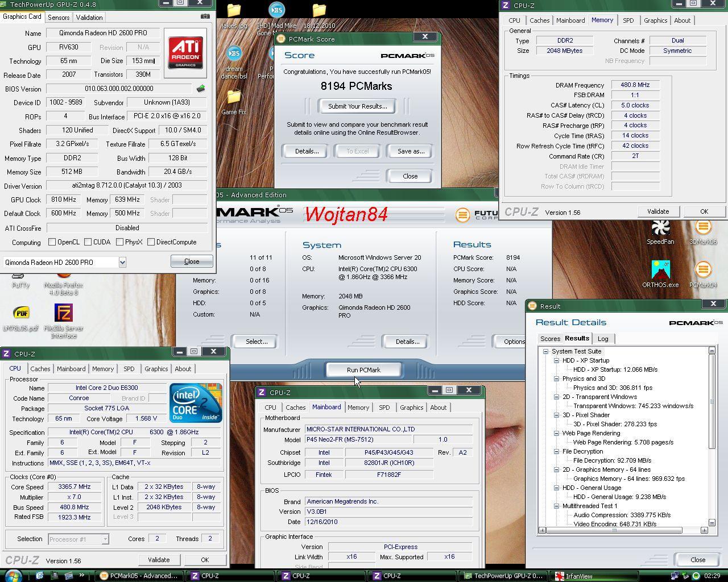Click Submit Your Results button
This screenshot has width=728, height=582.
tap(357, 106)
